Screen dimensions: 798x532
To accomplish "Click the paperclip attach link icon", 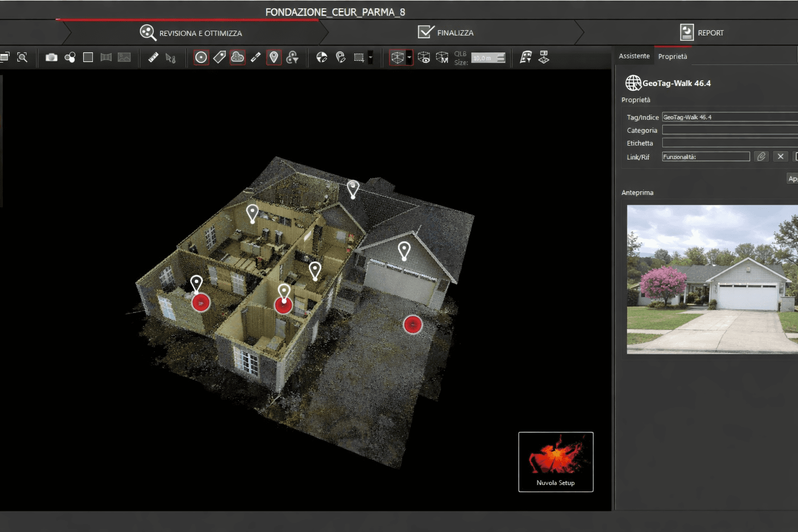I will point(761,156).
